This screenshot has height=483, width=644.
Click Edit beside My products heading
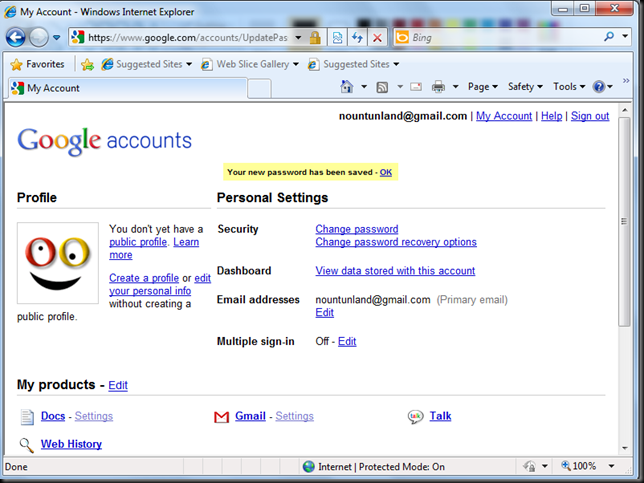(x=118, y=385)
